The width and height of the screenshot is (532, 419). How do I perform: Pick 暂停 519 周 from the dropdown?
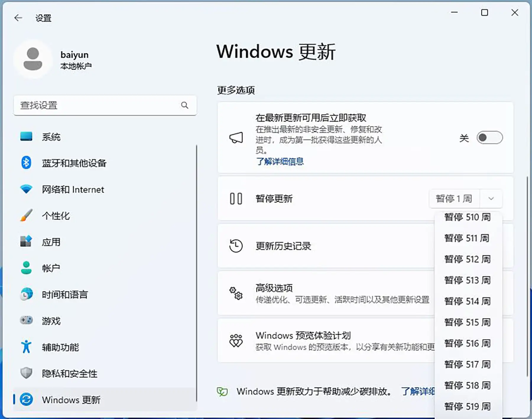click(467, 406)
